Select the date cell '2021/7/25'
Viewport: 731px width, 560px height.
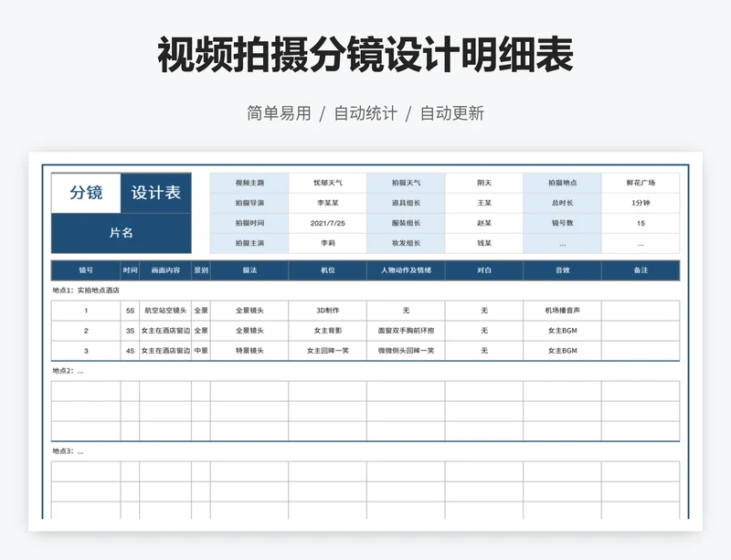[328, 223]
